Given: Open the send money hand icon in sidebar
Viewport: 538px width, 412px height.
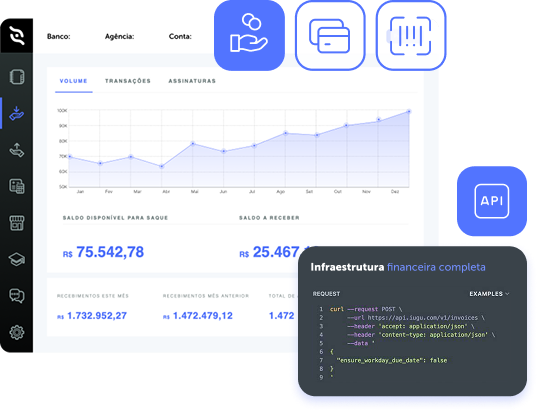Looking at the screenshot, I should [17, 150].
